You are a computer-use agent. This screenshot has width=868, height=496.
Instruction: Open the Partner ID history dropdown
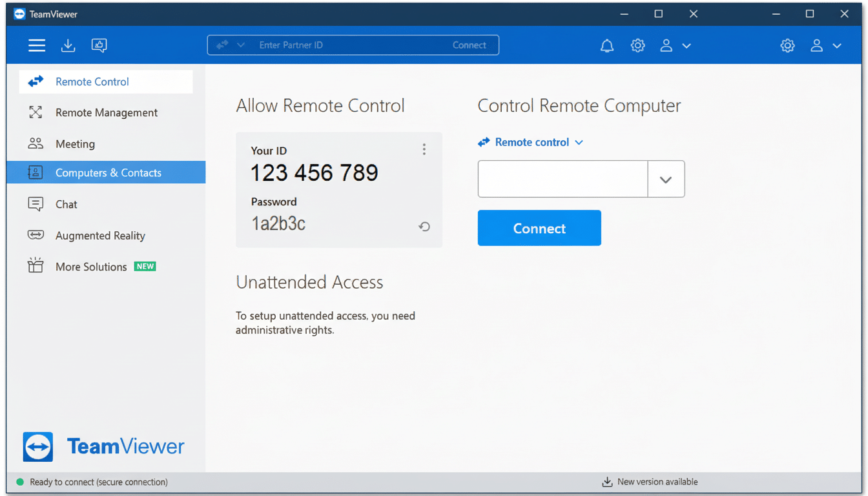(x=666, y=179)
